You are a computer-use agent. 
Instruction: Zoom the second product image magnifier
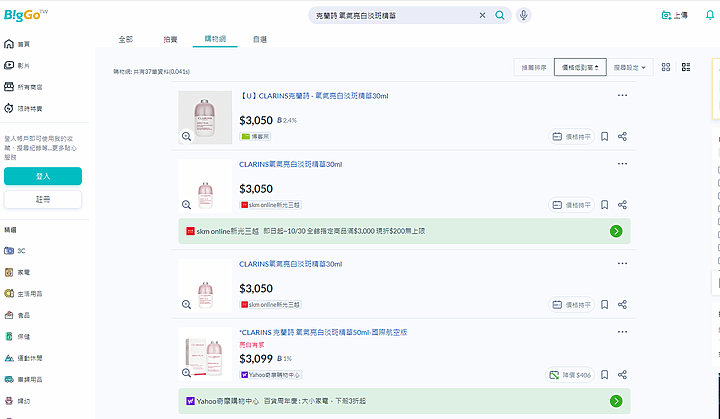186,204
